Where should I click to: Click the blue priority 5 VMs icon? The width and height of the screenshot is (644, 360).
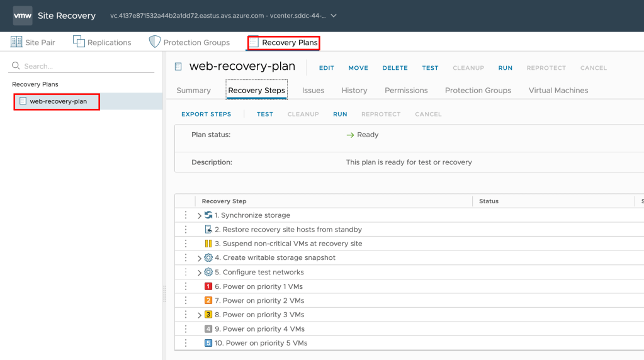pos(208,343)
